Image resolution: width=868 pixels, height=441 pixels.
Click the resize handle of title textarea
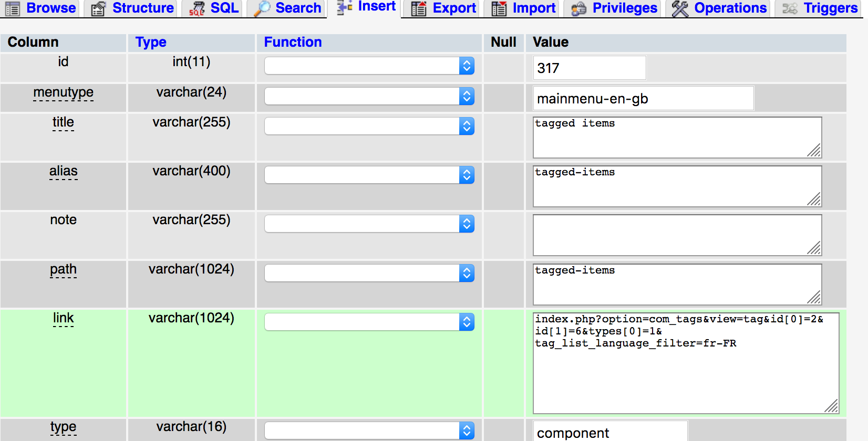(814, 151)
